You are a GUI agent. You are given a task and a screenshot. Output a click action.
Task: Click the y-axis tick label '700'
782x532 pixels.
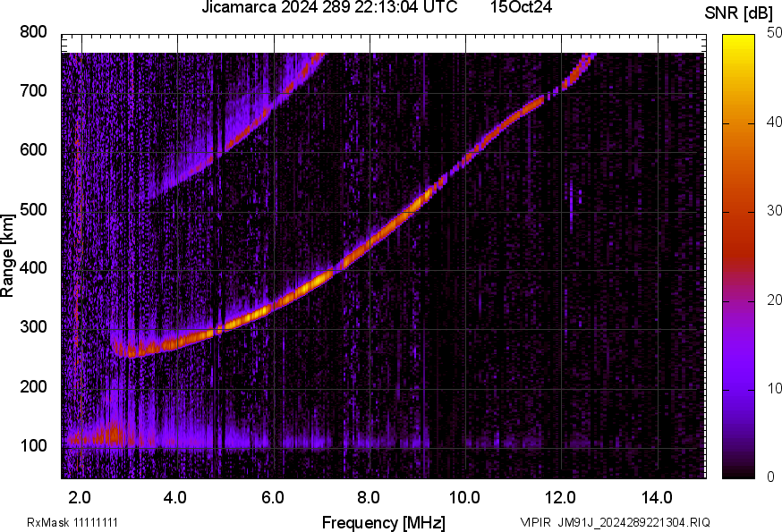coord(33,91)
